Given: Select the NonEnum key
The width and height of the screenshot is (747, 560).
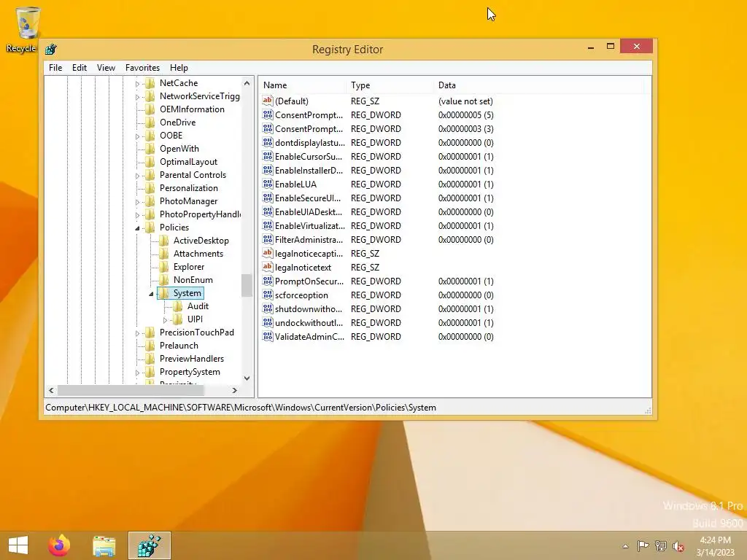Looking at the screenshot, I should coord(193,280).
